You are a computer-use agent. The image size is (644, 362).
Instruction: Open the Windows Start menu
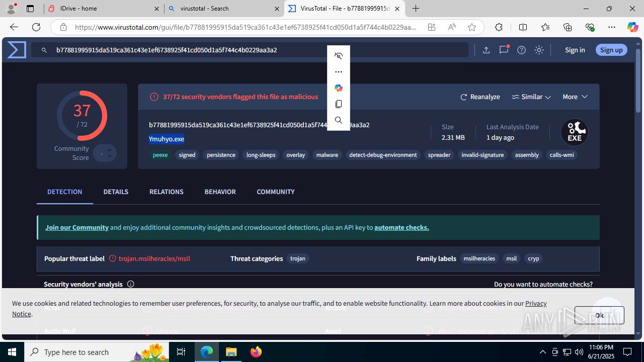pos(12,352)
